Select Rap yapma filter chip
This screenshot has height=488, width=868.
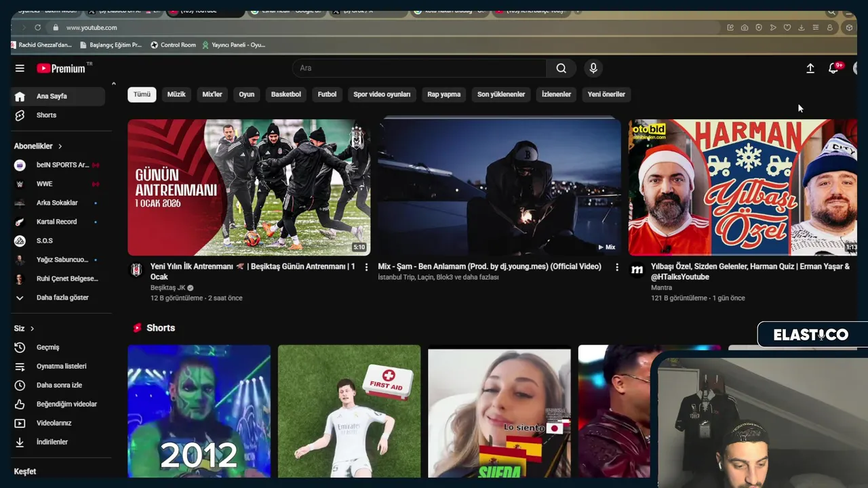444,94
